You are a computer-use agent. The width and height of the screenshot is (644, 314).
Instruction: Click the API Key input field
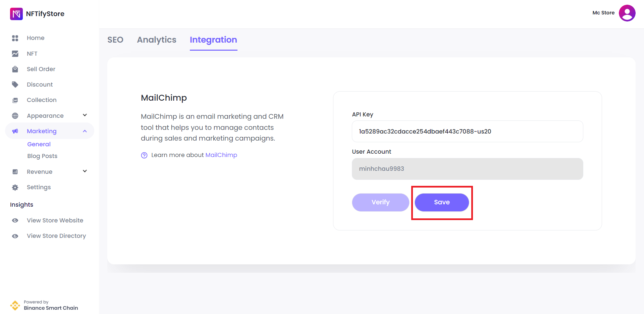point(467,132)
